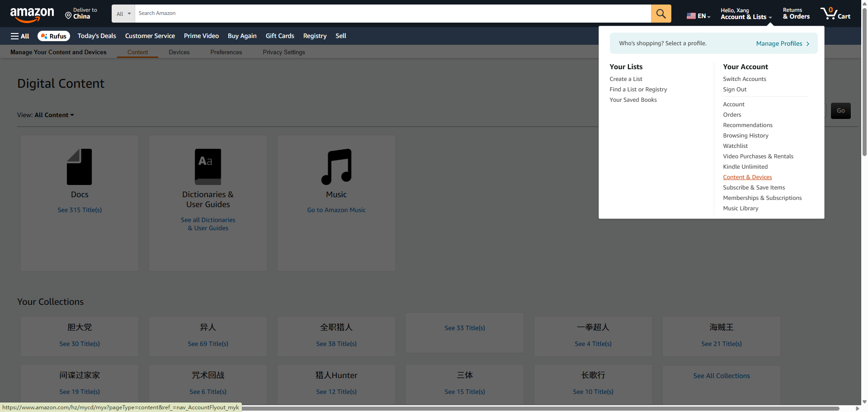
Task: Click the Amazon logo
Action: click(x=32, y=14)
